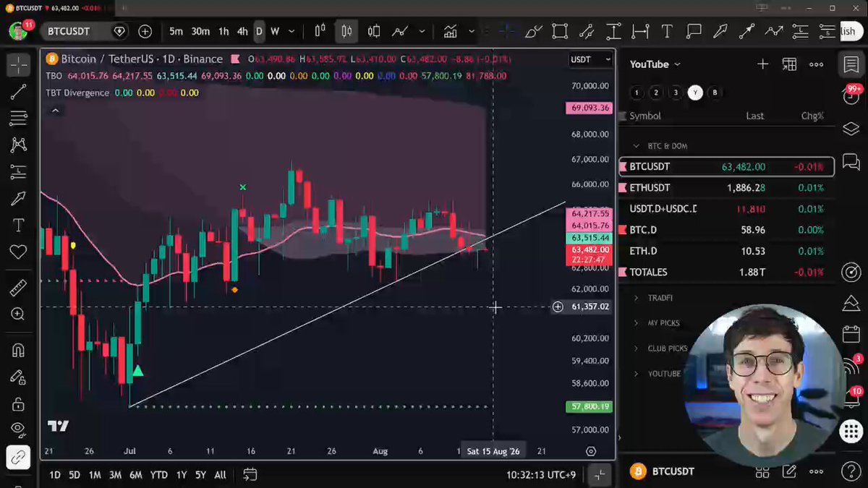The width and height of the screenshot is (868, 488).
Task: Select the Bars chart style
Action: pos(320,31)
